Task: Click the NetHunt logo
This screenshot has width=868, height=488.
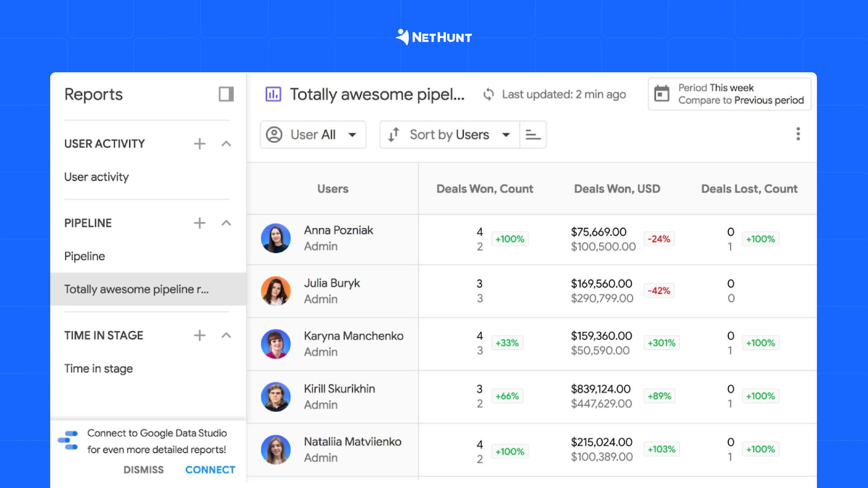Action: coord(433,37)
